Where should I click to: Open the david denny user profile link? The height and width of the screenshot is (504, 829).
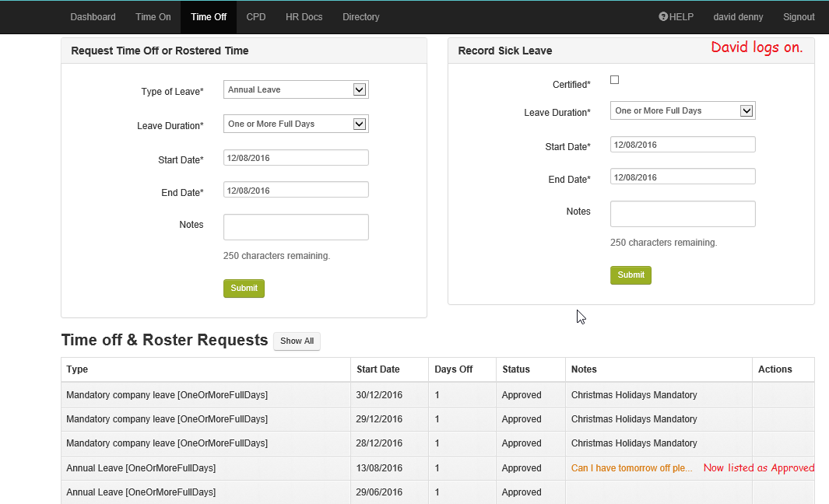(738, 17)
